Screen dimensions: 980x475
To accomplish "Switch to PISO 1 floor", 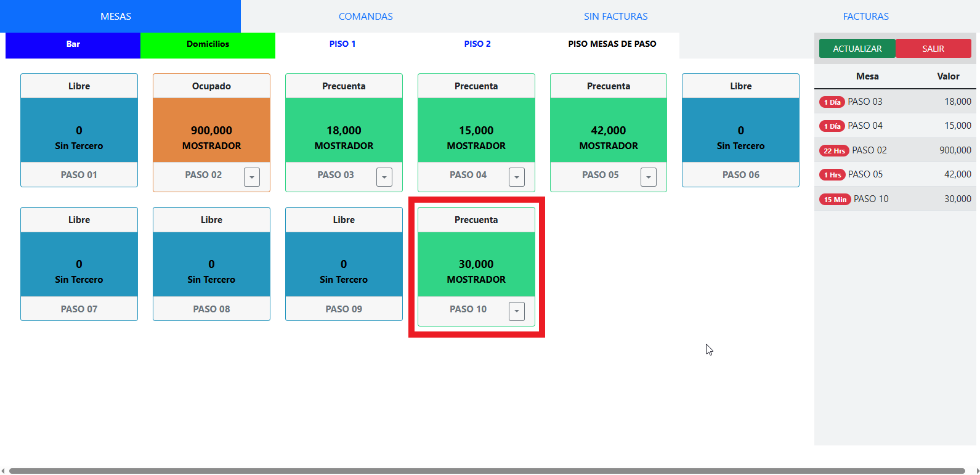I will click(x=342, y=44).
